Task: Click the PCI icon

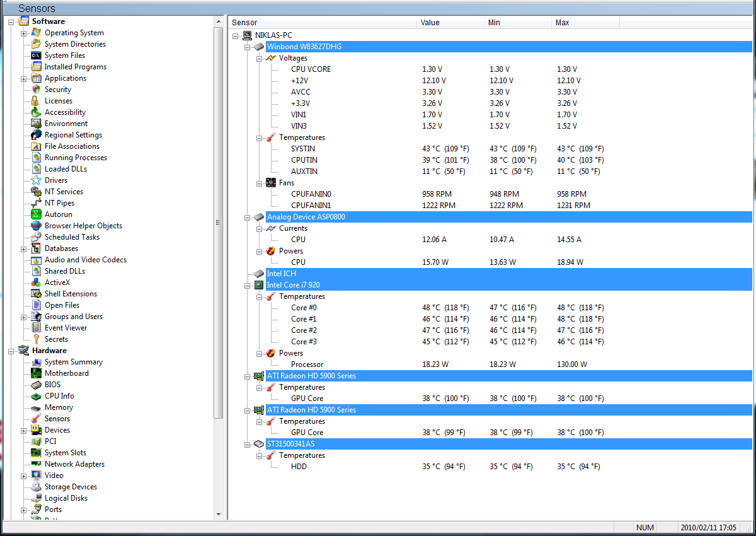Action: point(37,441)
